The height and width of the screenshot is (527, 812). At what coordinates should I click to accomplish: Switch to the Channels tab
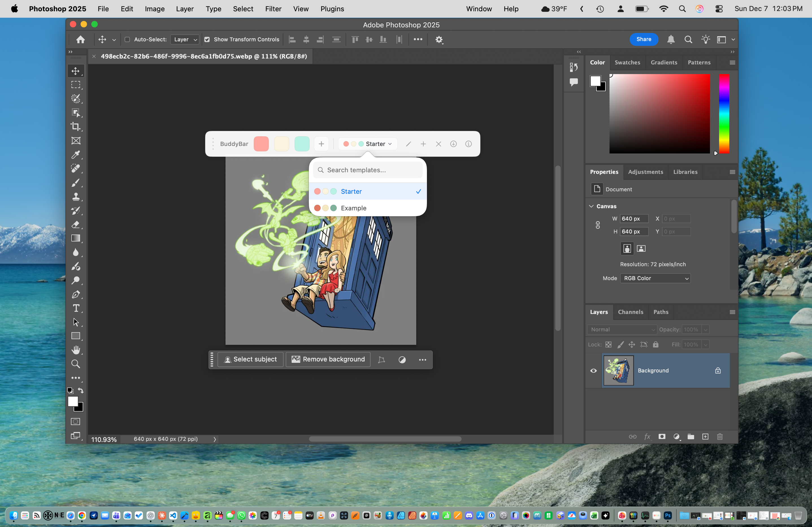click(x=630, y=312)
